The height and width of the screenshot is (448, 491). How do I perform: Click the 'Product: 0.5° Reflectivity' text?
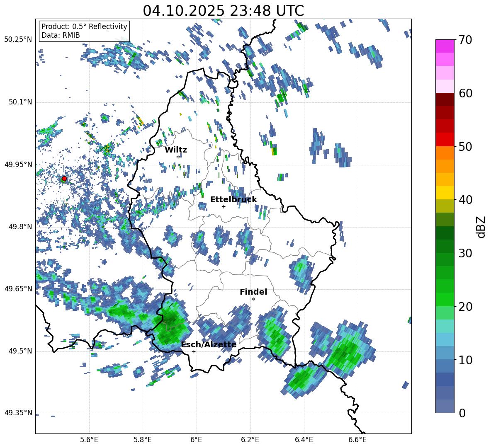pyautogui.click(x=84, y=26)
